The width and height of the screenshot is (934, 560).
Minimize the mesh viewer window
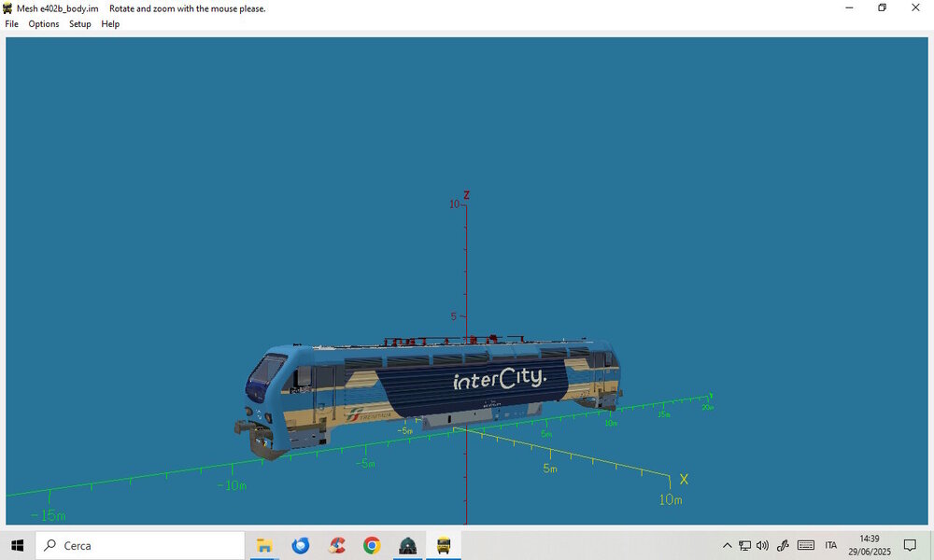pos(849,8)
